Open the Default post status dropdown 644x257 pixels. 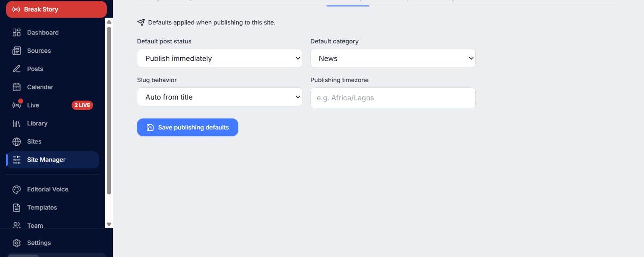219,58
